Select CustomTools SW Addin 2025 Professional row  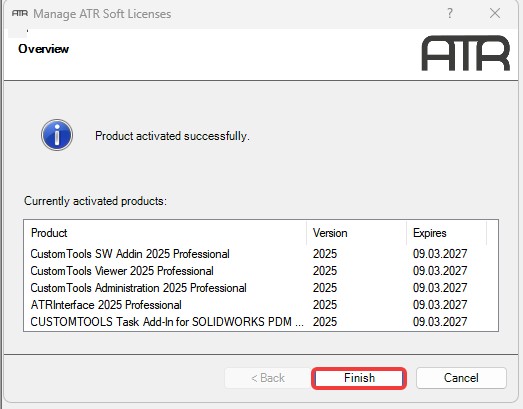coord(261,254)
